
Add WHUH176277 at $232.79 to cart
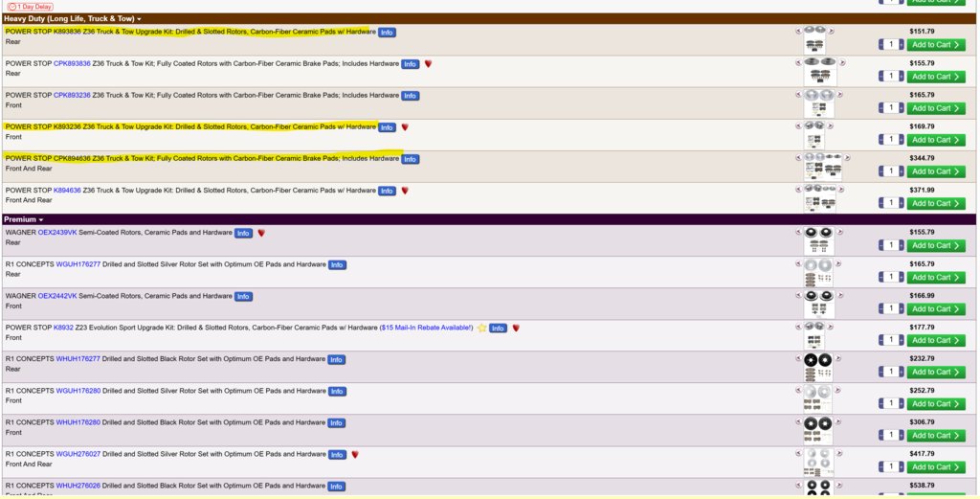coord(936,372)
